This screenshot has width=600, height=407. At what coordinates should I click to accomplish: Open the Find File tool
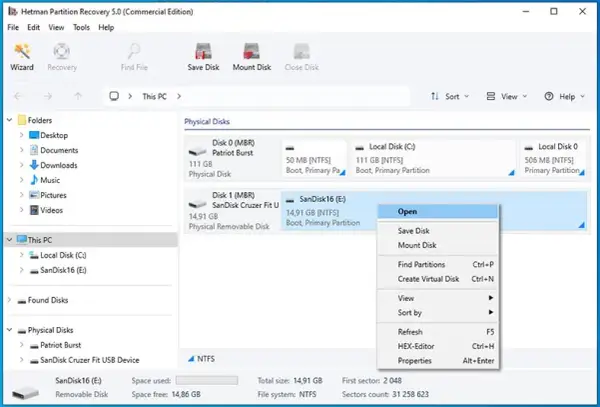(x=134, y=57)
